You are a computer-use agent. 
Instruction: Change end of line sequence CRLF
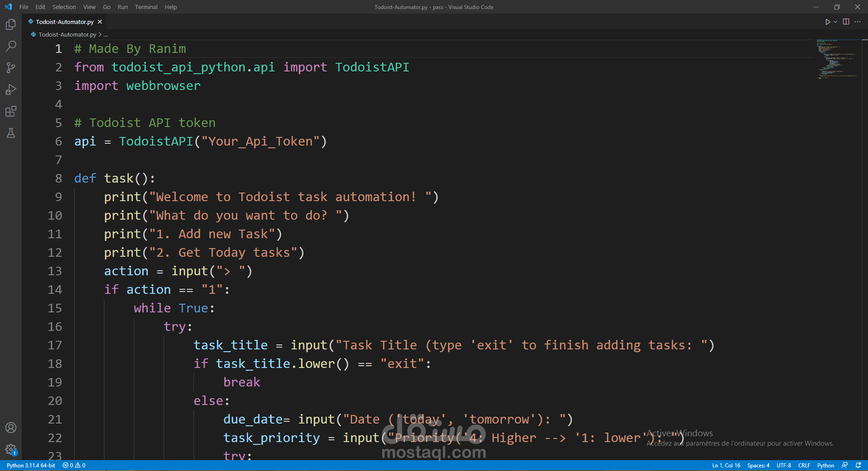(x=804, y=466)
